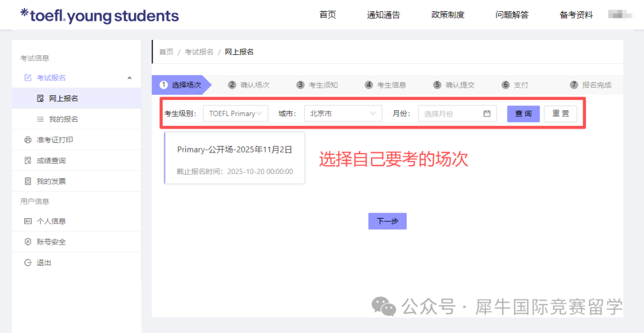Click the 考试报名 edit icon in sidebar
This screenshot has width=644, height=333.
click(27, 77)
